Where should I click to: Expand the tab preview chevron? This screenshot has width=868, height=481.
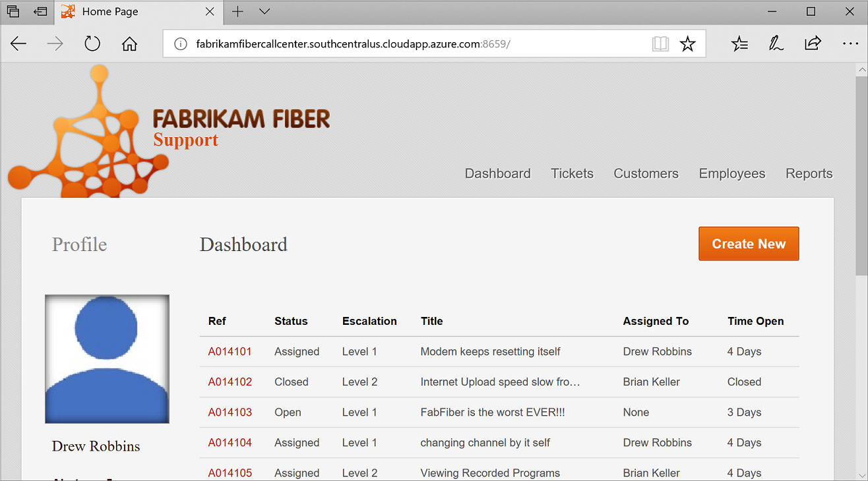coord(264,11)
